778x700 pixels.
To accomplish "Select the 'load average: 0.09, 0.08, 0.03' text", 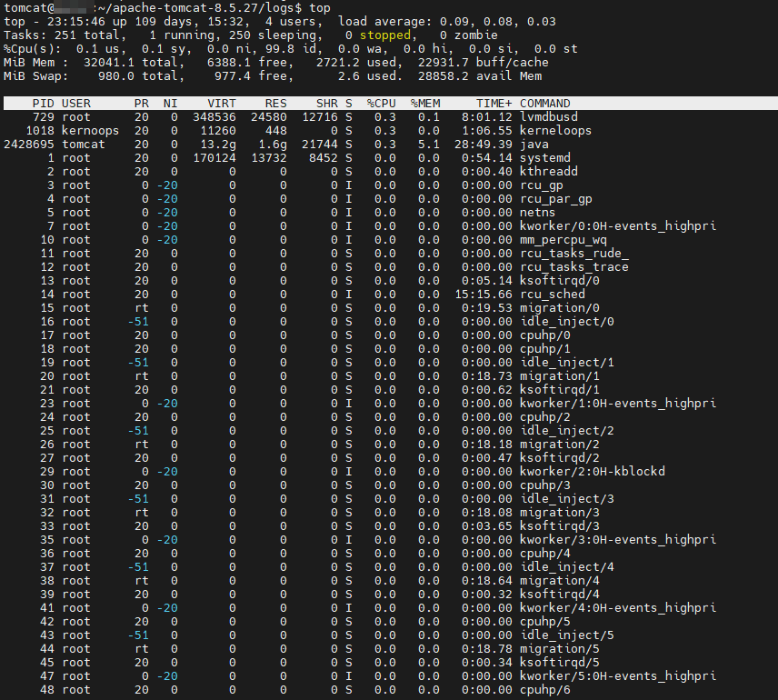I will point(446,22).
